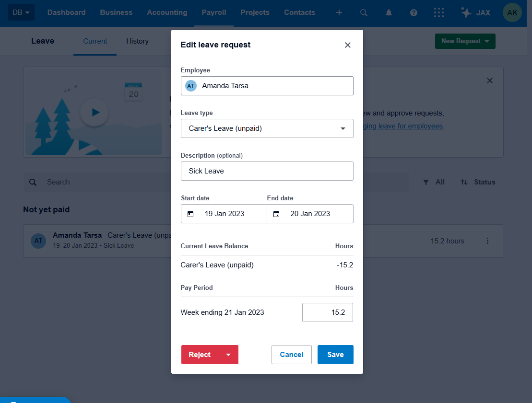532x403 pixels.
Task: Close the Edit leave request dialog
Action: (x=348, y=45)
